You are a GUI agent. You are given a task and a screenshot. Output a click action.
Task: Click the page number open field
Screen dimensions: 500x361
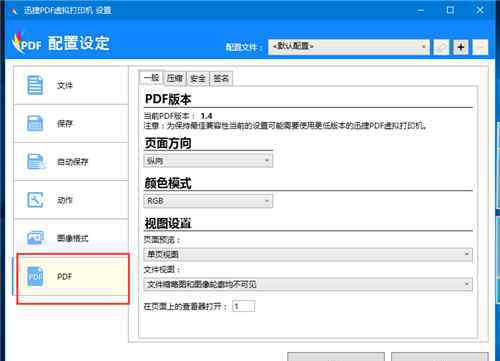pyautogui.click(x=244, y=306)
